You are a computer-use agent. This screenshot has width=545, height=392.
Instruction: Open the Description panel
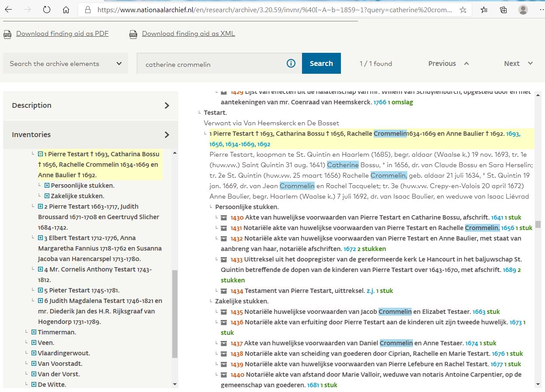[90, 105]
